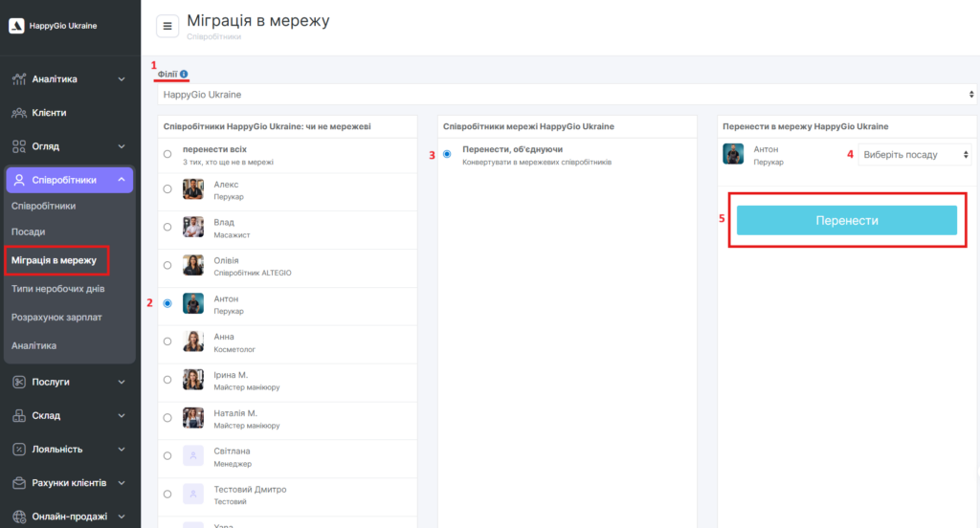Viewport: 980px width, 528px height.
Task: Click Антон's avatar in transfer panel
Action: pyautogui.click(x=733, y=154)
